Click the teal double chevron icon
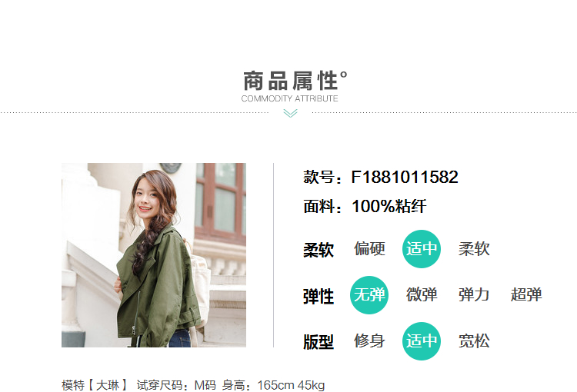Viewport: 577px width, 392px height. pos(290,113)
